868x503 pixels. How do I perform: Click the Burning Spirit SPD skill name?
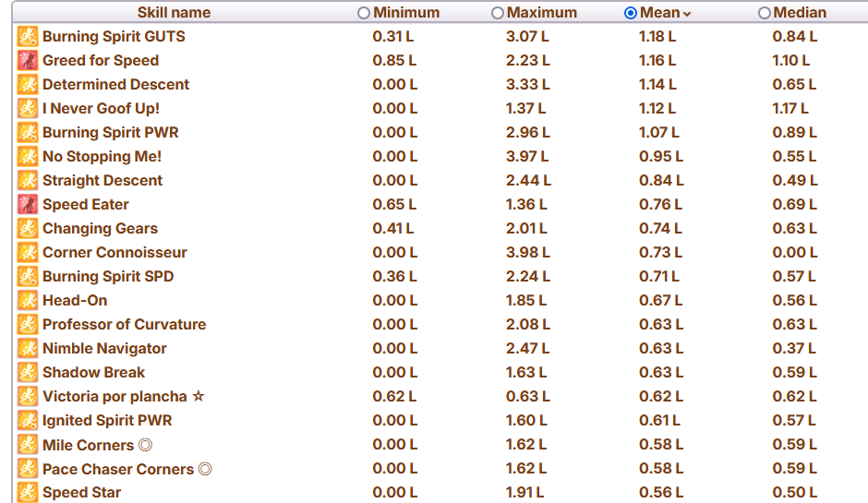point(108,276)
